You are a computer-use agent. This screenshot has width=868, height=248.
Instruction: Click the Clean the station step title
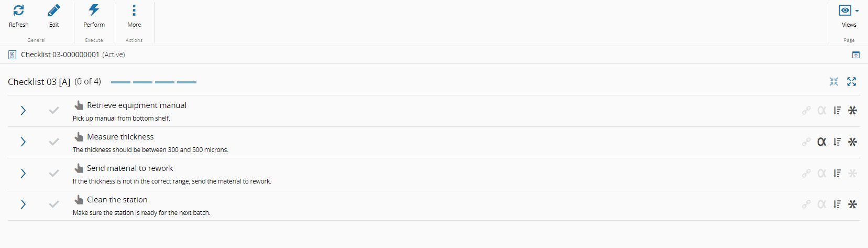[117, 200]
